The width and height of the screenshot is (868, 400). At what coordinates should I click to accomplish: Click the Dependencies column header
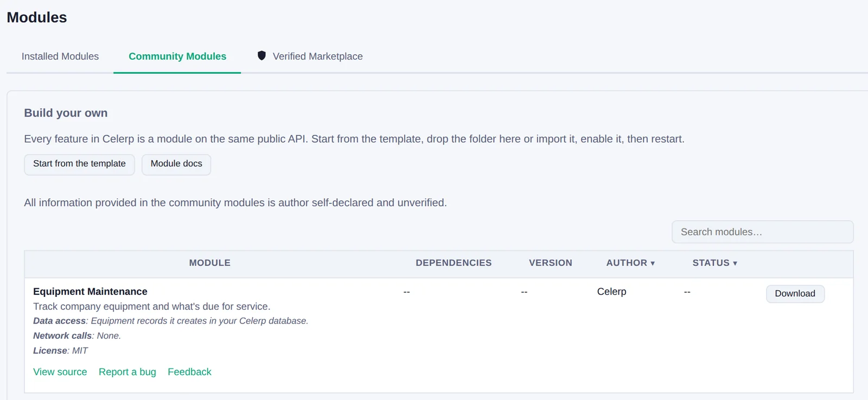click(454, 263)
